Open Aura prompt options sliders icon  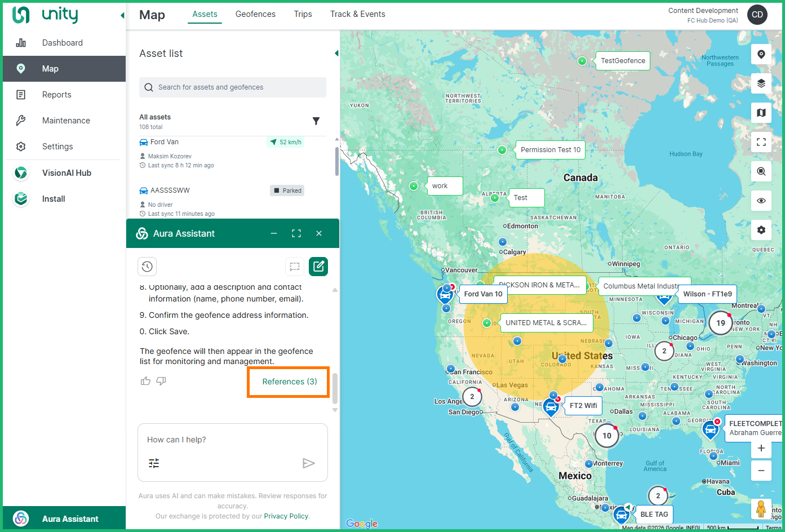point(154,463)
